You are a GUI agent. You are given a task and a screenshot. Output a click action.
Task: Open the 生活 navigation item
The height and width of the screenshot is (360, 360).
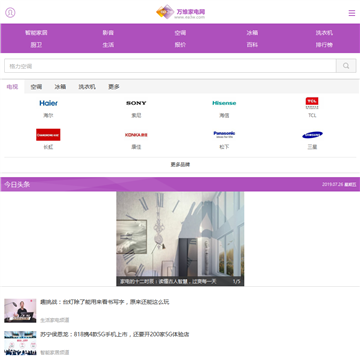click(108, 45)
